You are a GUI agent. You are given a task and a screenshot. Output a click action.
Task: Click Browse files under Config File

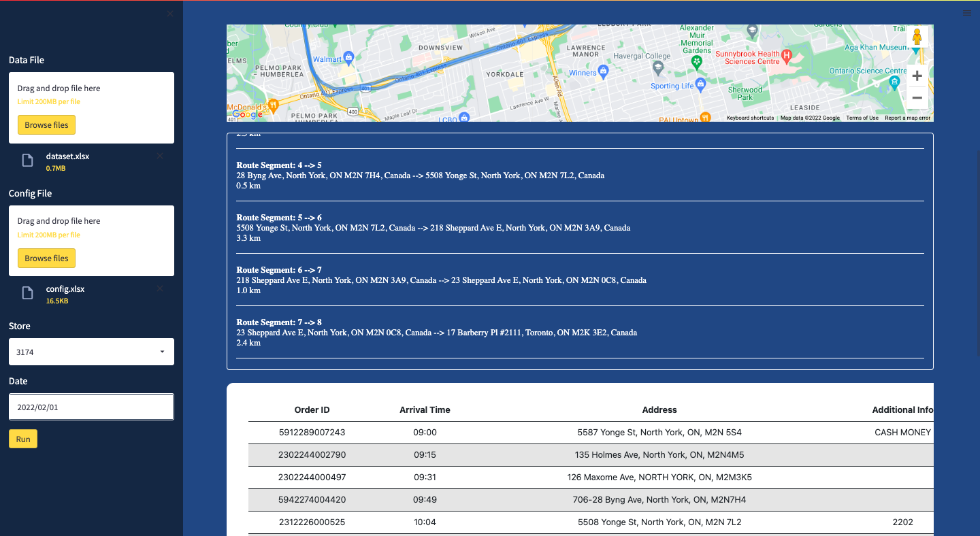click(x=46, y=258)
